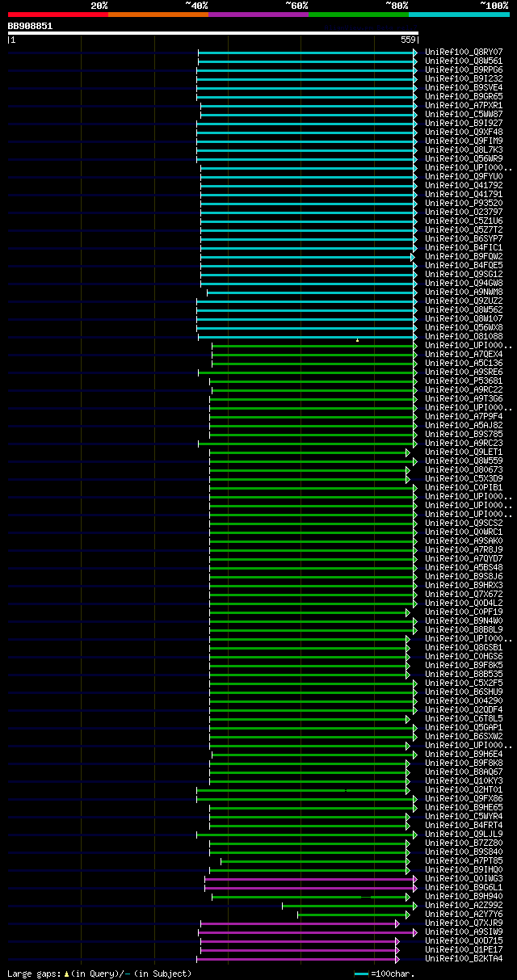Select hit label UniRef100_Q94GW8

tap(464, 283)
